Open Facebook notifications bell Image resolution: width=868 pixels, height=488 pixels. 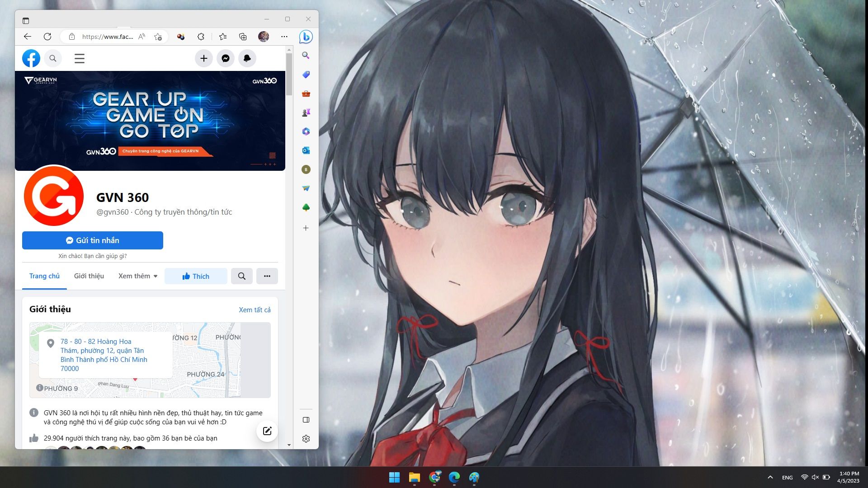click(x=247, y=58)
